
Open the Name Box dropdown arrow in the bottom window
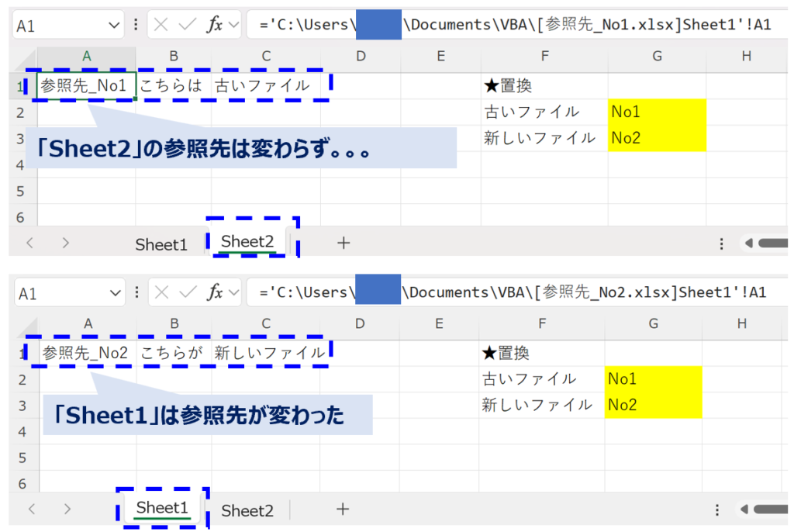115,293
